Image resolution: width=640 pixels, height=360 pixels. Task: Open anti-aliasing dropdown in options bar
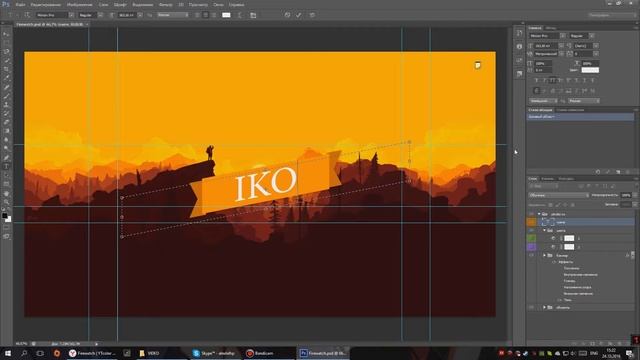[173, 15]
